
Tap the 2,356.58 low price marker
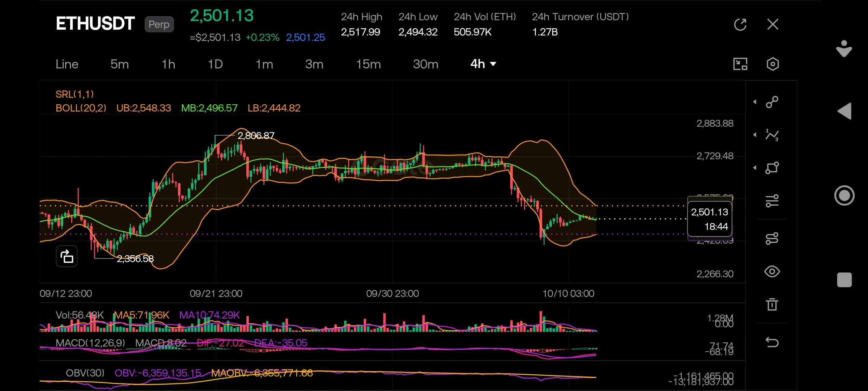tap(135, 258)
